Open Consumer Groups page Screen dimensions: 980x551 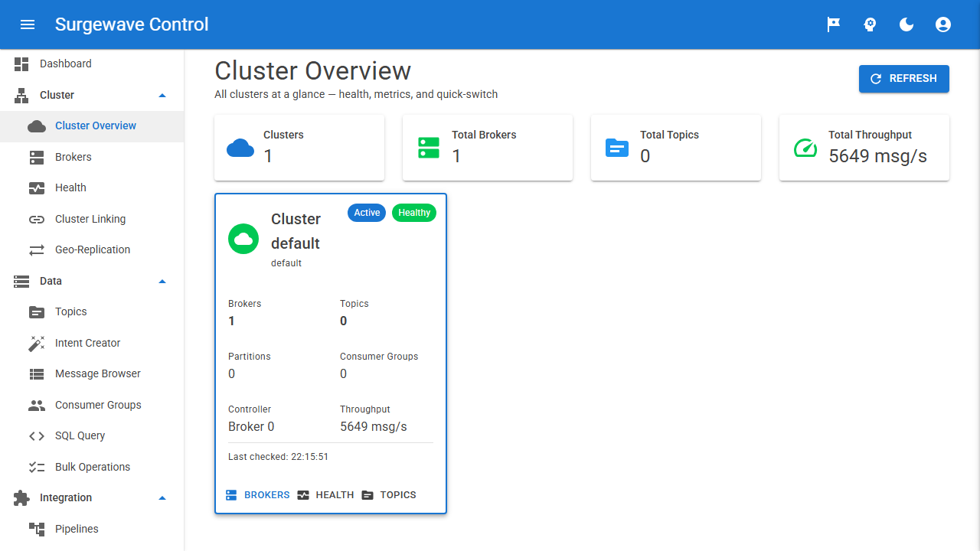pyautogui.click(x=92, y=406)
